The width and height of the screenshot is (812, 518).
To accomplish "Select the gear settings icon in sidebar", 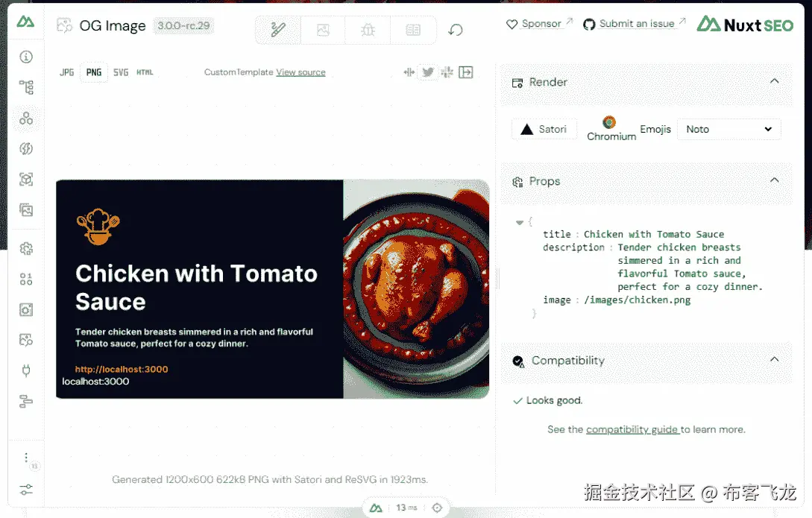I will coord(26,248).
